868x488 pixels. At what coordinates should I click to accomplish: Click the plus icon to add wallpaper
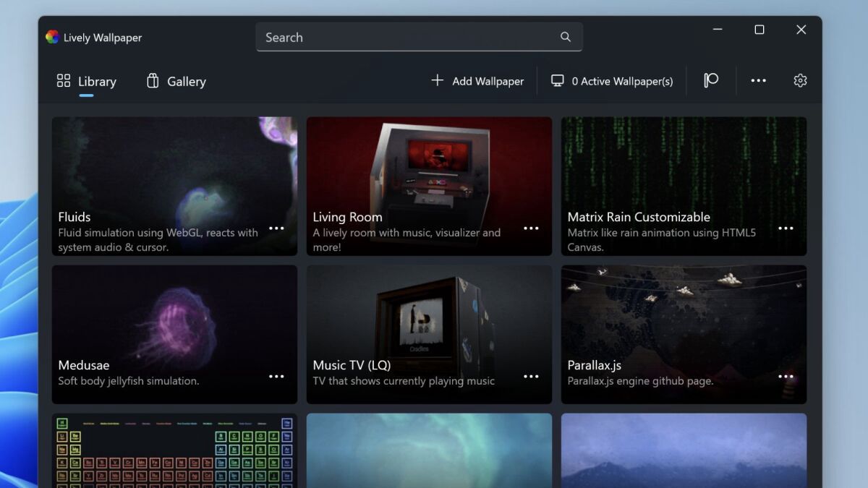coord(437,81)
